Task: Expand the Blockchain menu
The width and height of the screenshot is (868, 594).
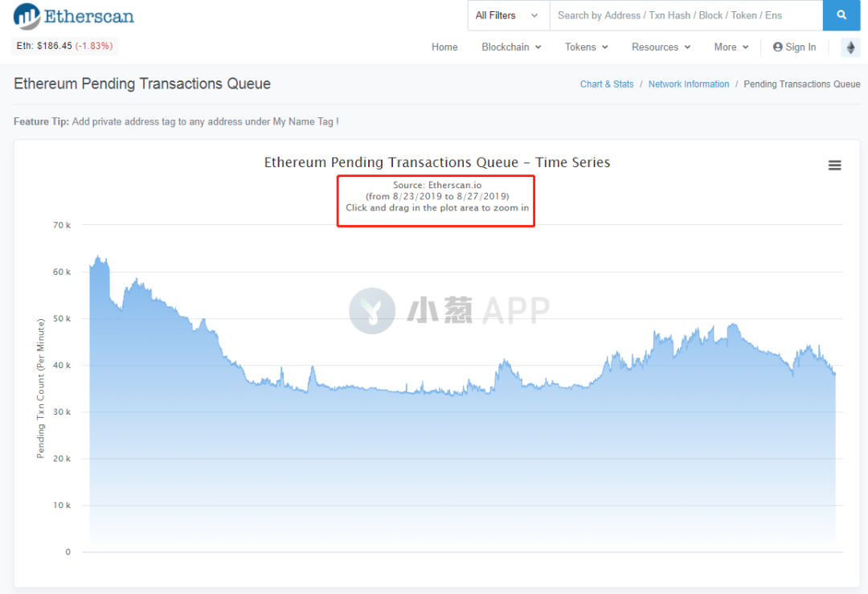Action: 511,47
